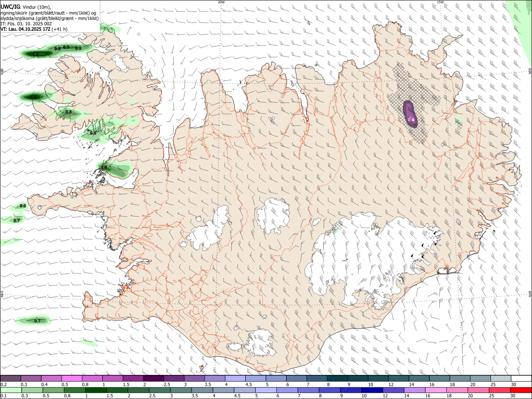This screenshot has width=532, height=399.
Task: Select the palest green first swatch of the rain scale
Action: click(10, 390)
